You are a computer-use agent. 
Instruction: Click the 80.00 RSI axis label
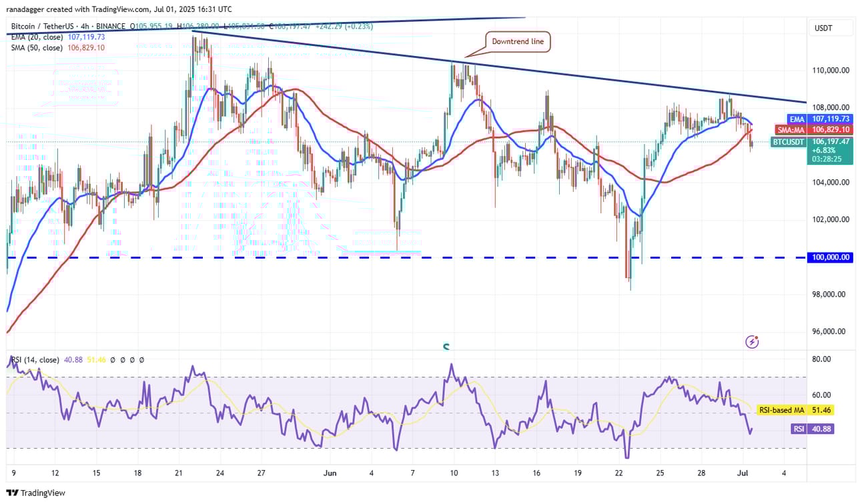[x=821, y=359]
